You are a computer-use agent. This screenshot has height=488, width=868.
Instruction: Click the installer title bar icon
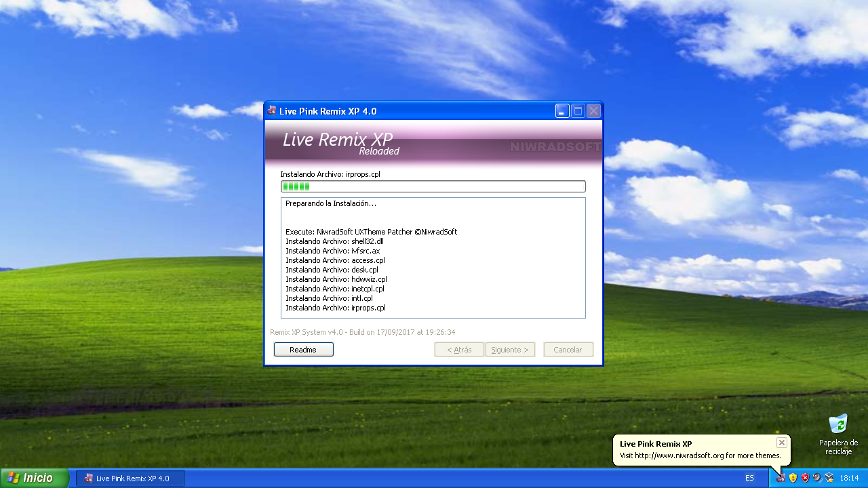click(272, 110)
